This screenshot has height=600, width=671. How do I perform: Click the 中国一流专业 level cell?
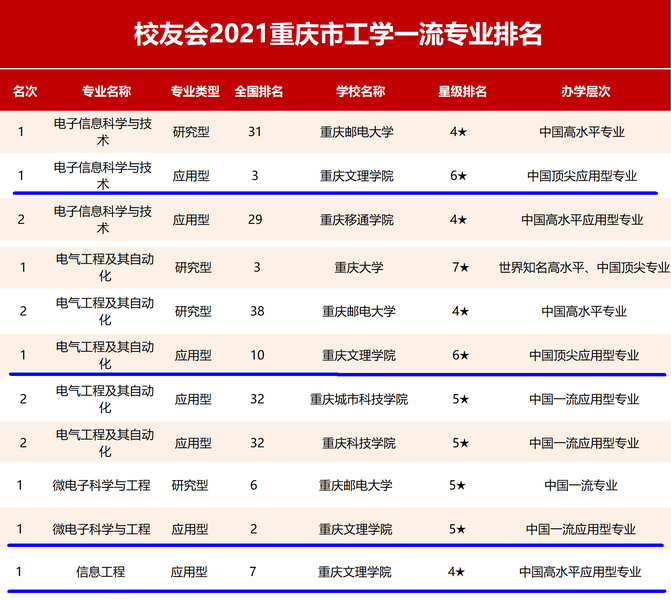(581, 485)
